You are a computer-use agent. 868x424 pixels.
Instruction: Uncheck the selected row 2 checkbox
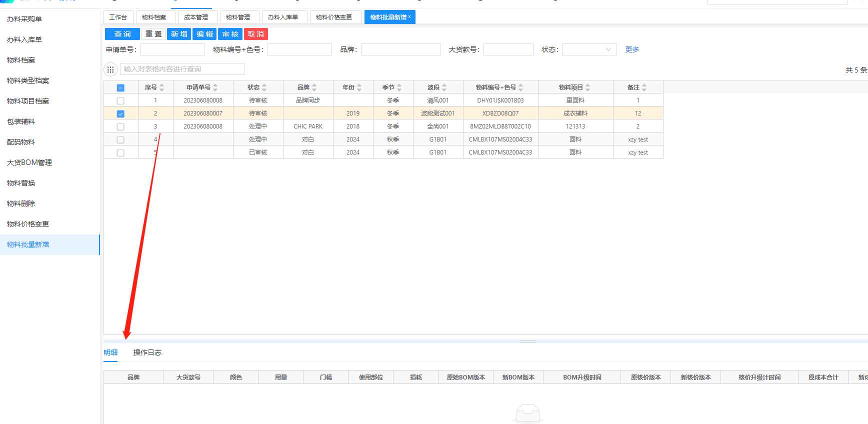tap(120, 114)
